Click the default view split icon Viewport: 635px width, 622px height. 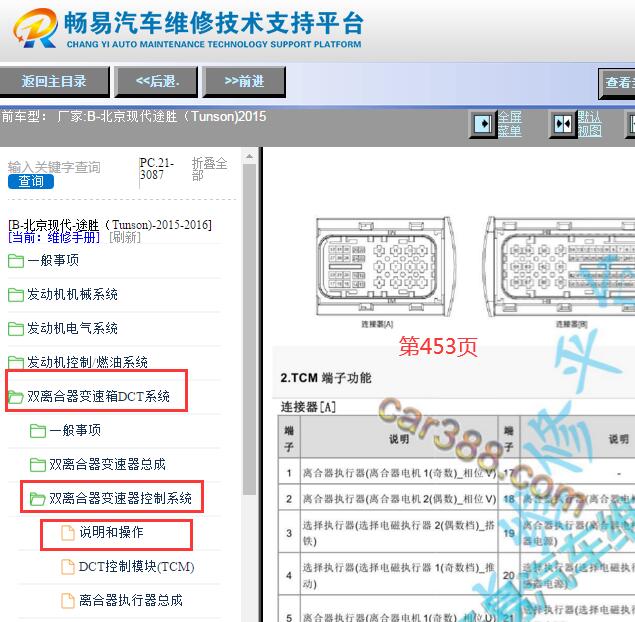[563, 124]
